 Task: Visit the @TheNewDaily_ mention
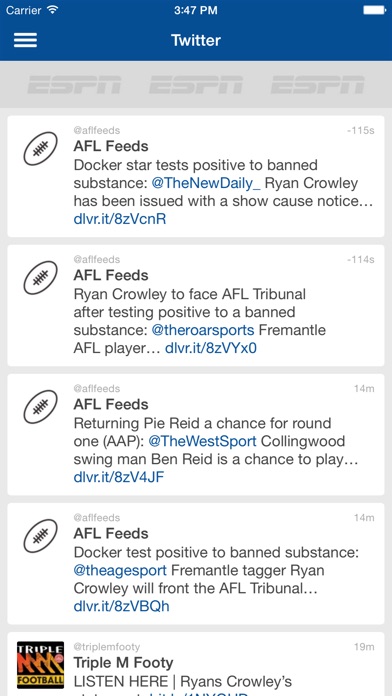coord(206,183)
